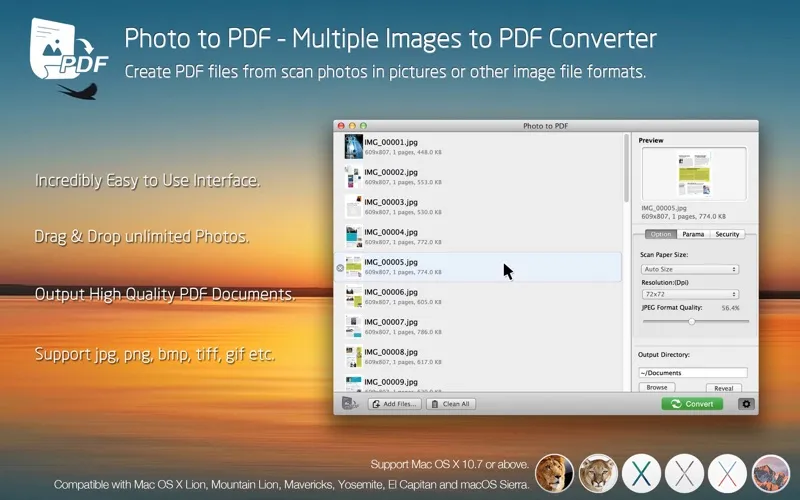
Task: Zoom window with the green button
Action: point(363,126)
